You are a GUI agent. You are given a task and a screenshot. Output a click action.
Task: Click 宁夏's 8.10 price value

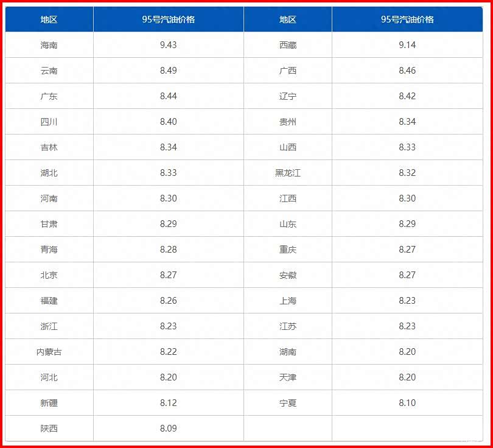tap(407, 403)
